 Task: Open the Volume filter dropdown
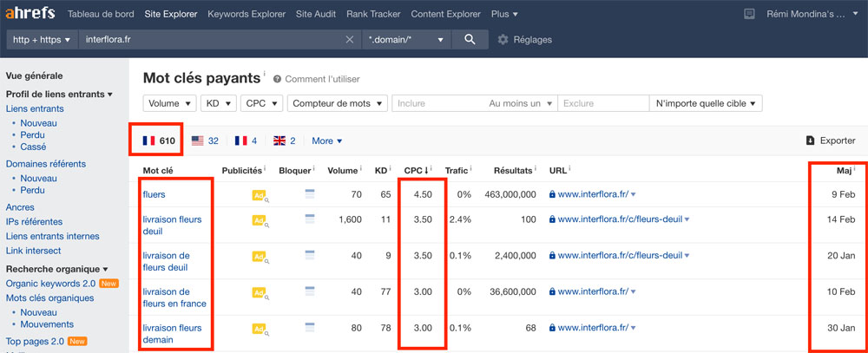point(170,103)
